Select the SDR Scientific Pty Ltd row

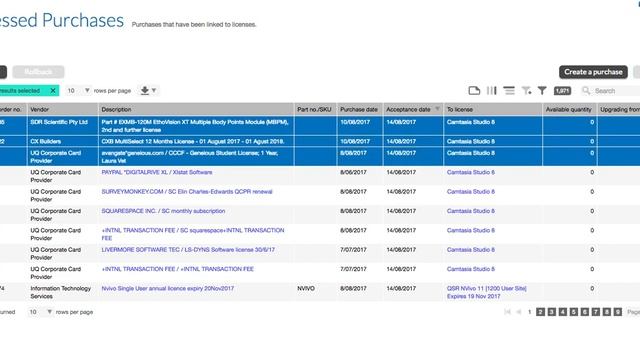(x=320, y=126)
